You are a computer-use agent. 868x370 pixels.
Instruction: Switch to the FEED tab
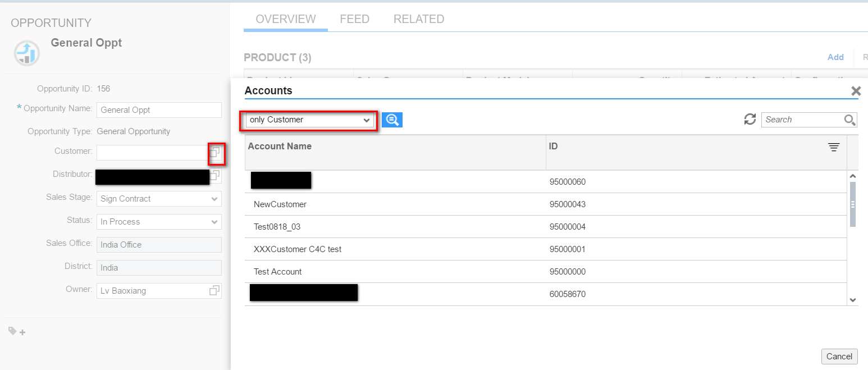(x=355, y=19)
